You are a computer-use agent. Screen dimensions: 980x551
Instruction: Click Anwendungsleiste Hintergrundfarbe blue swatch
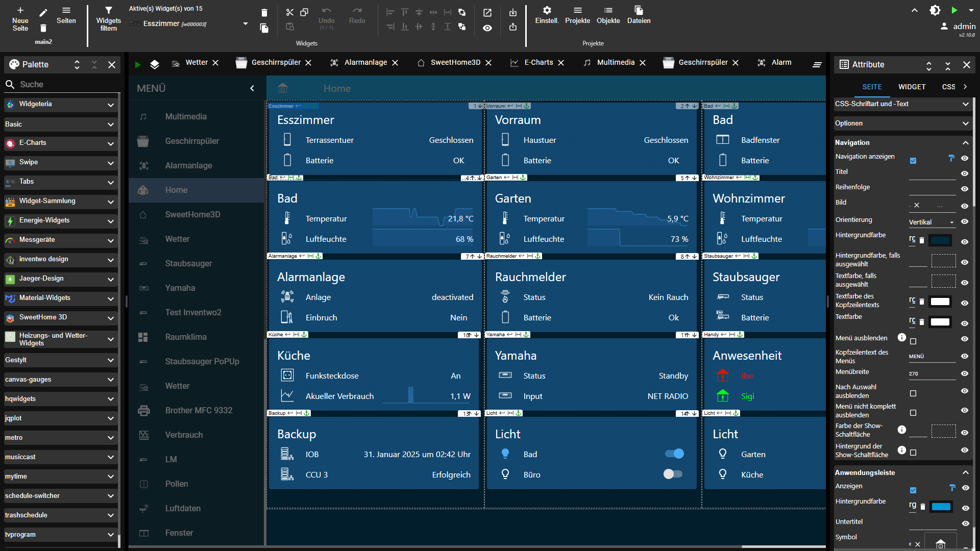click(x=941, y=507)
